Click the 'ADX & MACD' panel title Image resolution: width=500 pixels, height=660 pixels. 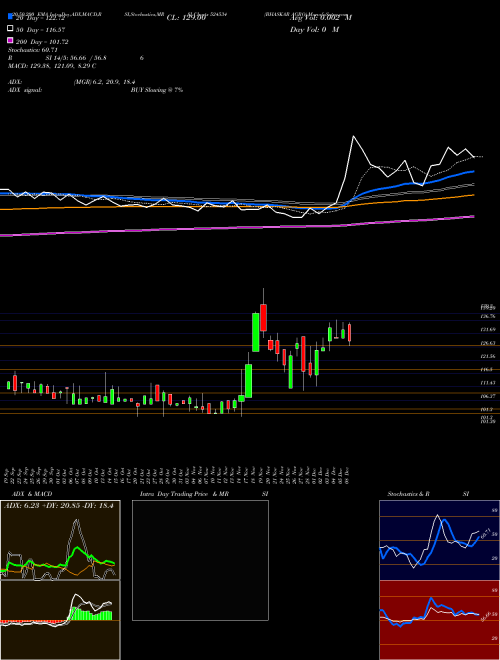(32, 494)
